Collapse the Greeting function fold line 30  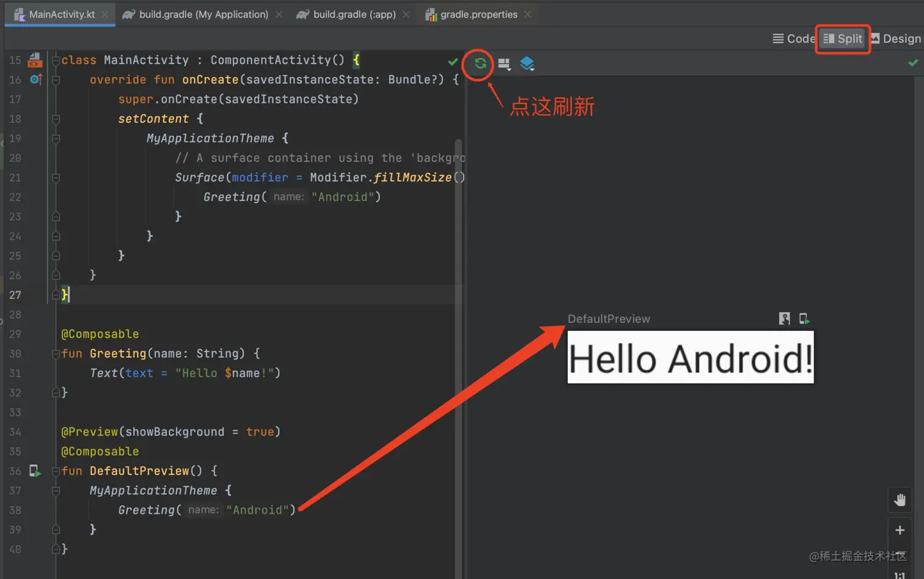(x=56, y=353)
